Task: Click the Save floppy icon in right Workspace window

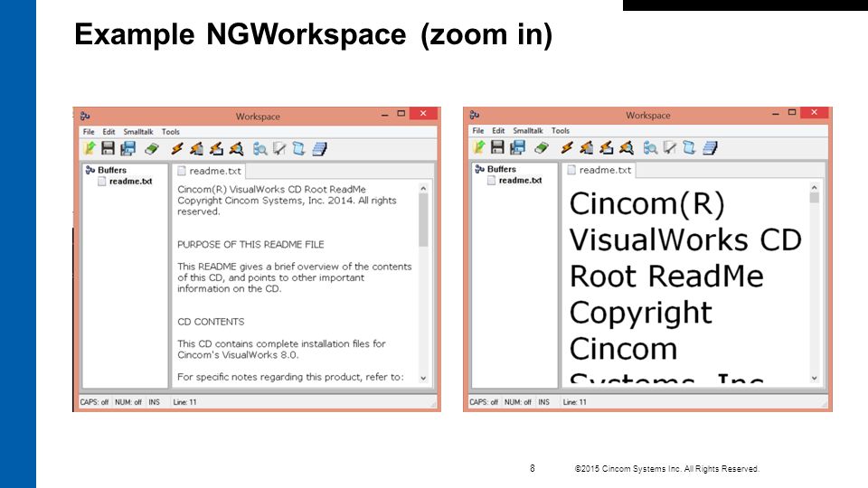Action: point(497,147)
